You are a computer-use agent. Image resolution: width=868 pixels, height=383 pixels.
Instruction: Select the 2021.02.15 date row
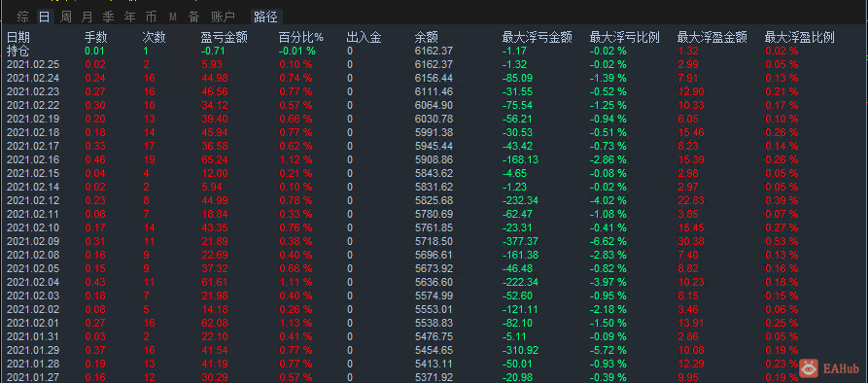tap(32, 173)
